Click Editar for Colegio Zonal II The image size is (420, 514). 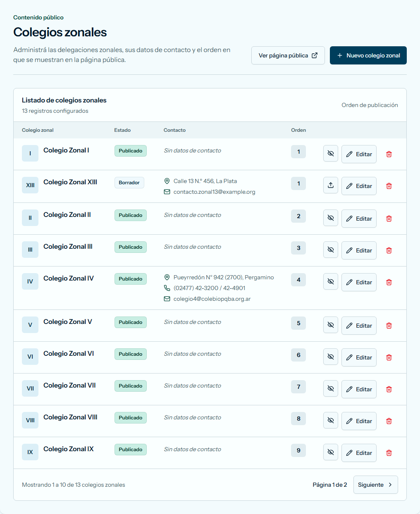point(359,219)
